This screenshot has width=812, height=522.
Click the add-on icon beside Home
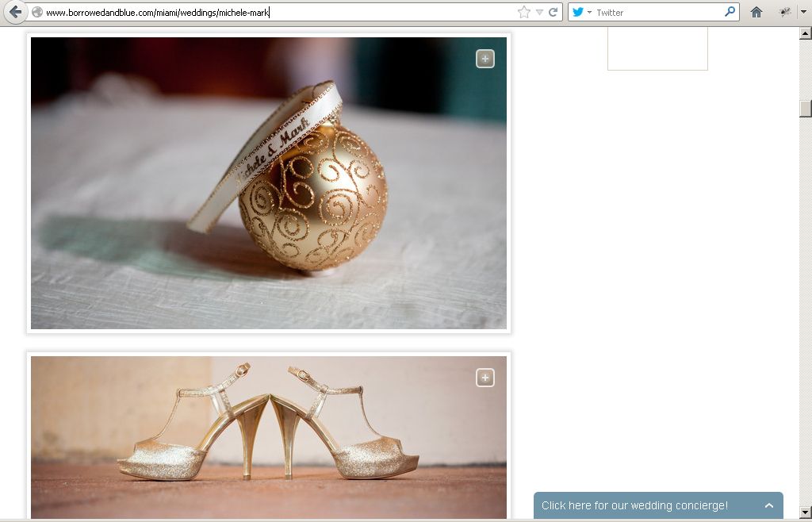tap(785, 13)
